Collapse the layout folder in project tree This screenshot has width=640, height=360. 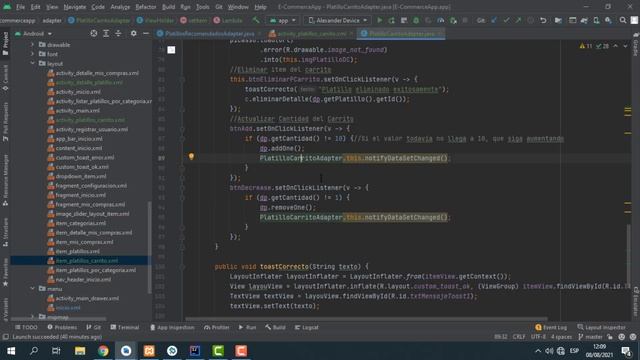pos(33,63)
